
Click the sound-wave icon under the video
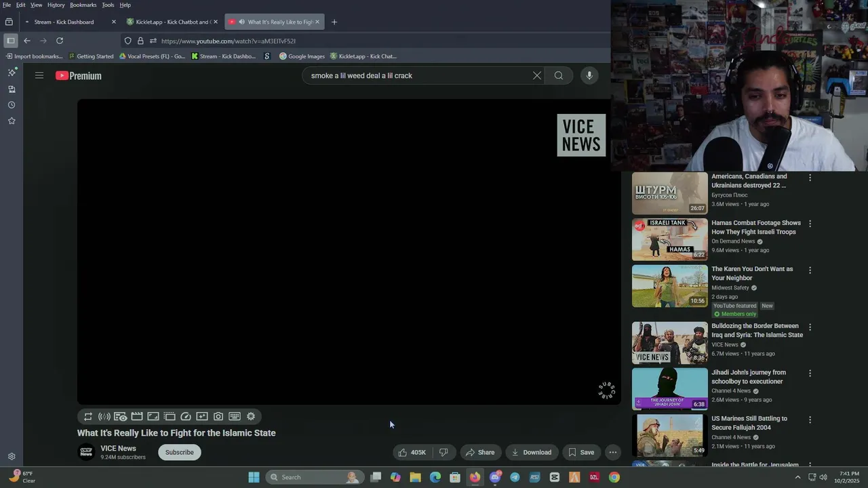(104, 417)
